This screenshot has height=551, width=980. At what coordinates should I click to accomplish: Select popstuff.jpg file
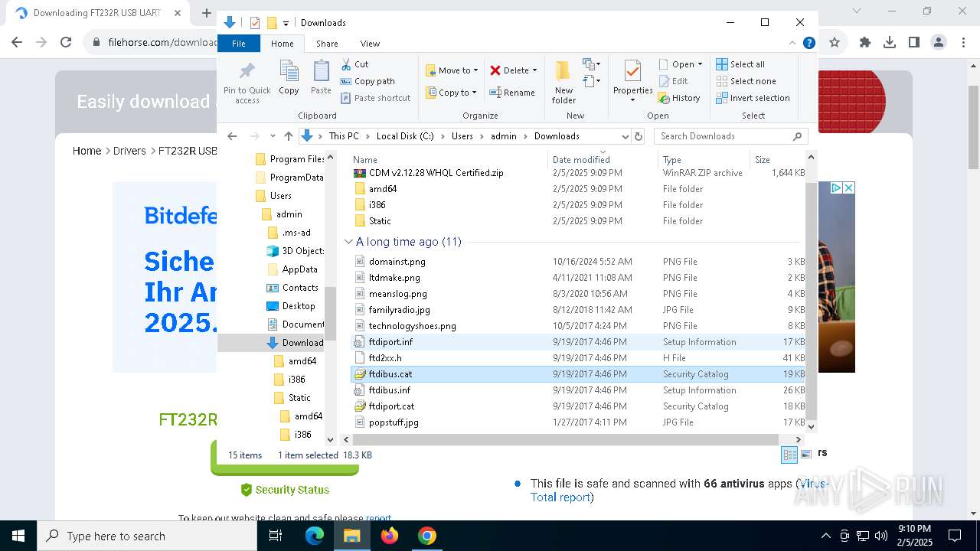pyautogui.click(x=578, y=422)
